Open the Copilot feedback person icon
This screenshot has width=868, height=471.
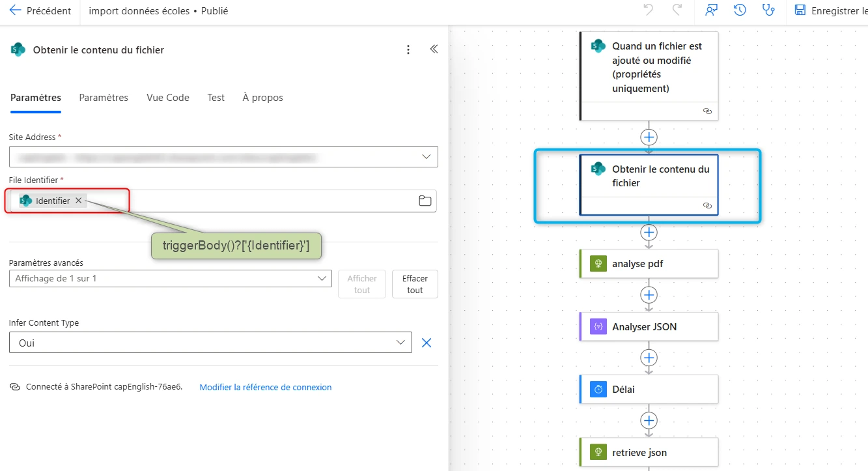[x=711, y=10]
